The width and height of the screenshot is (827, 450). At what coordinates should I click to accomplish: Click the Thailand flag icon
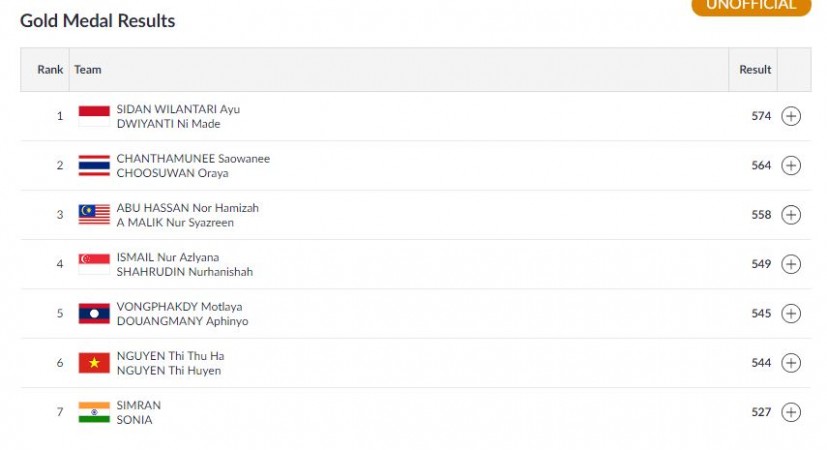point(94,166)
